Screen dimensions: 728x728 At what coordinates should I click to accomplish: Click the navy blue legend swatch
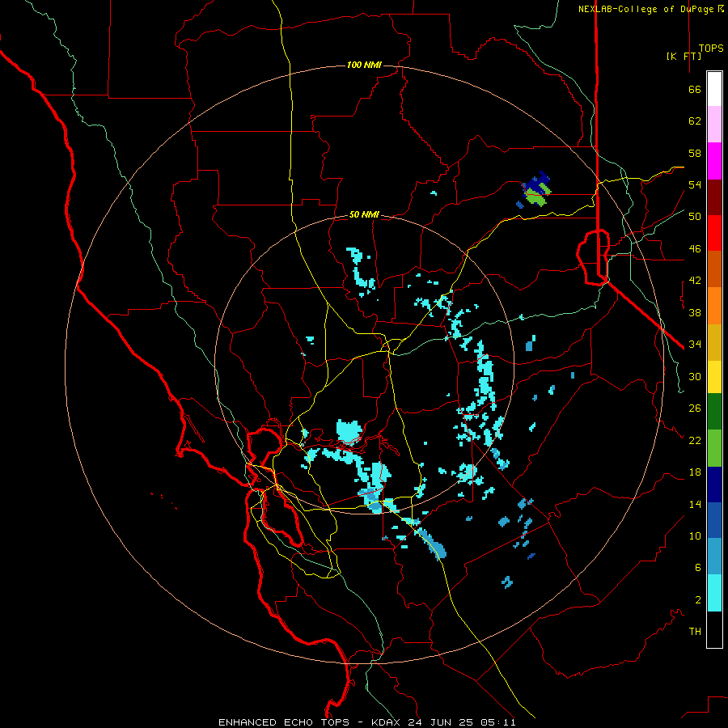click(714, 485)
